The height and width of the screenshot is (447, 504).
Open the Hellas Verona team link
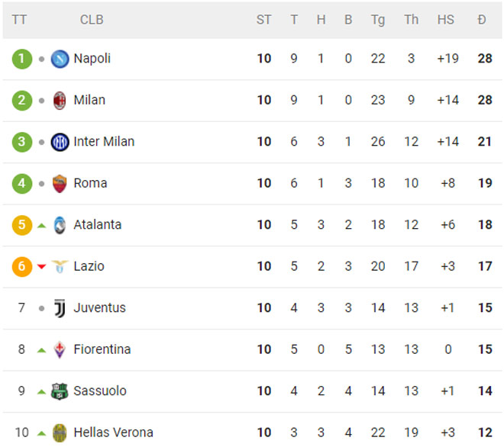(113, 433)
